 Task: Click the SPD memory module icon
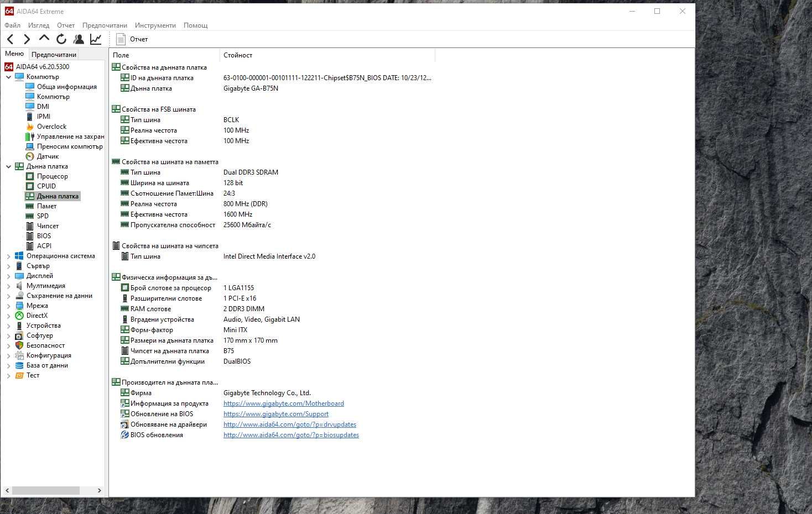pos(30,216)
